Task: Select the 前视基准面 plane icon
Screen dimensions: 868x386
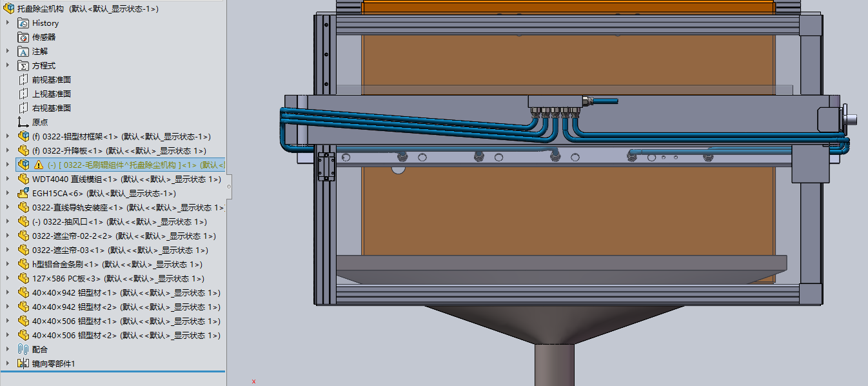Action: (23, 80)
